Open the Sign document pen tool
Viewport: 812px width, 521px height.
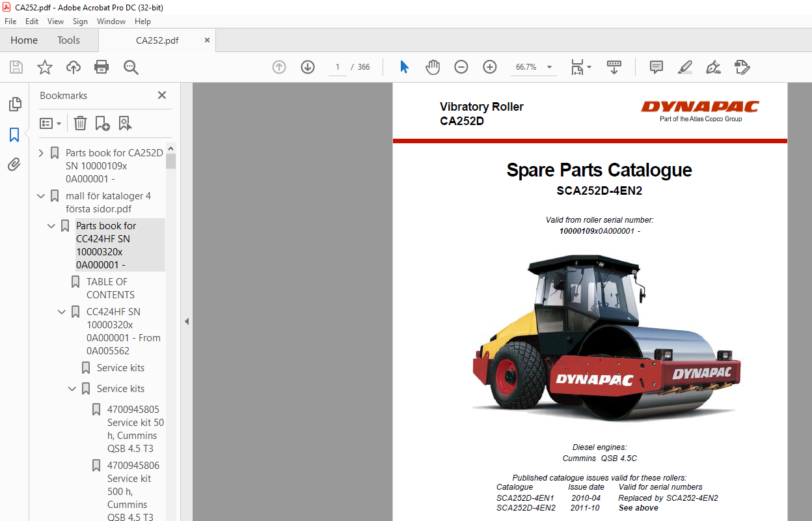pos(713,67)
